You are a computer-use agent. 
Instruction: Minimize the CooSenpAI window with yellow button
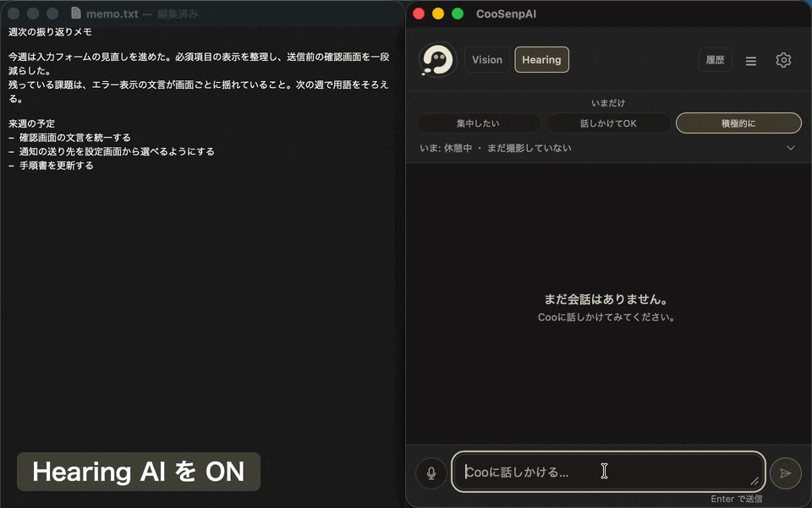coord(438,14)
